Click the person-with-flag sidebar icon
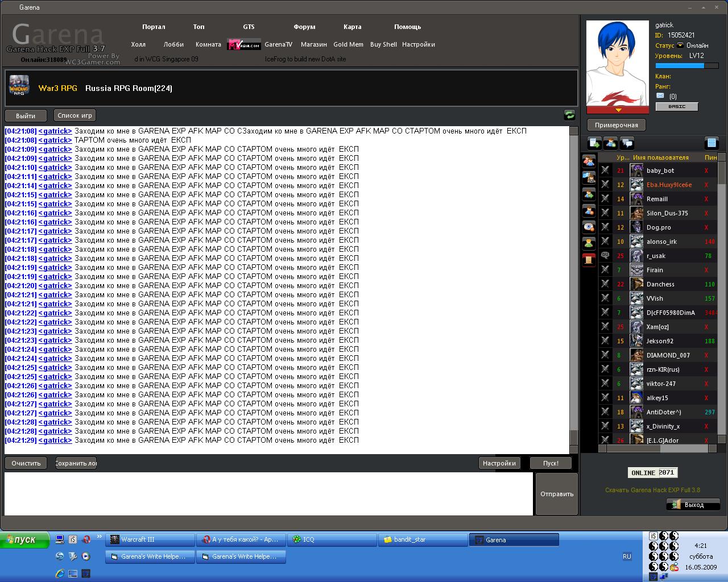The image size is (728, 582). (589, 178)
